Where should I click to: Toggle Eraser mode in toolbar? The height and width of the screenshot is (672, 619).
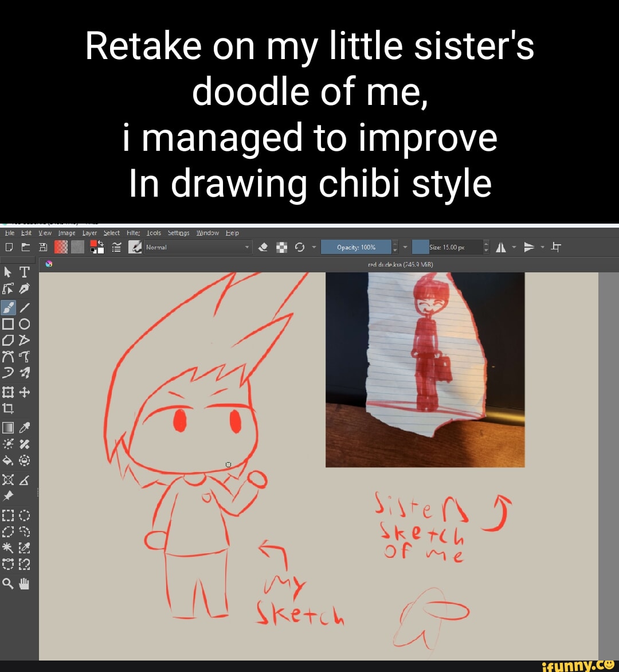[263, 247]
